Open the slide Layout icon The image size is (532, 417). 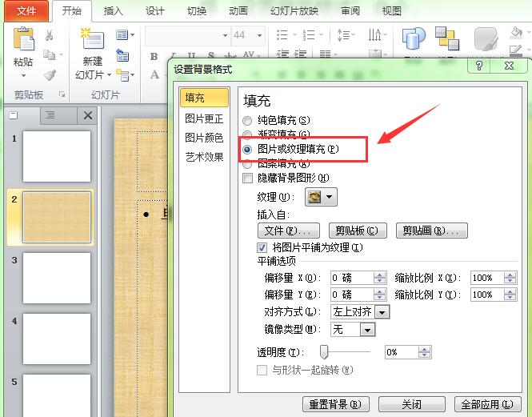click(x=122, y=34)
